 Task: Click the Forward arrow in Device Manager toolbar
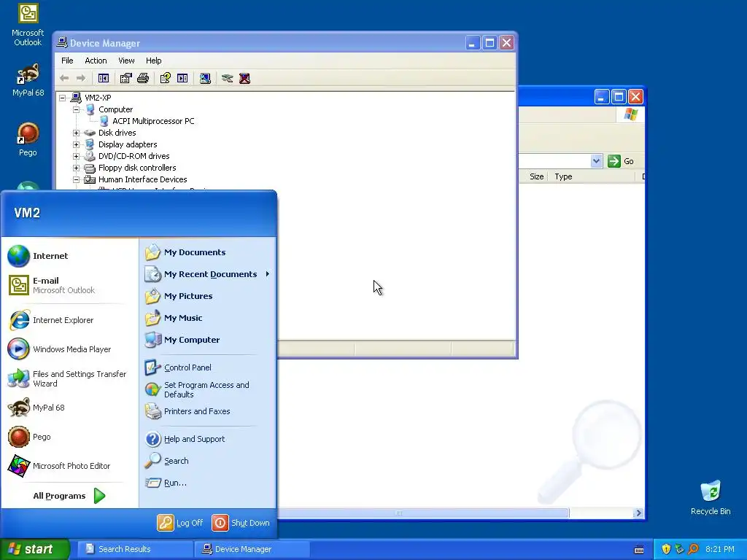81,78
